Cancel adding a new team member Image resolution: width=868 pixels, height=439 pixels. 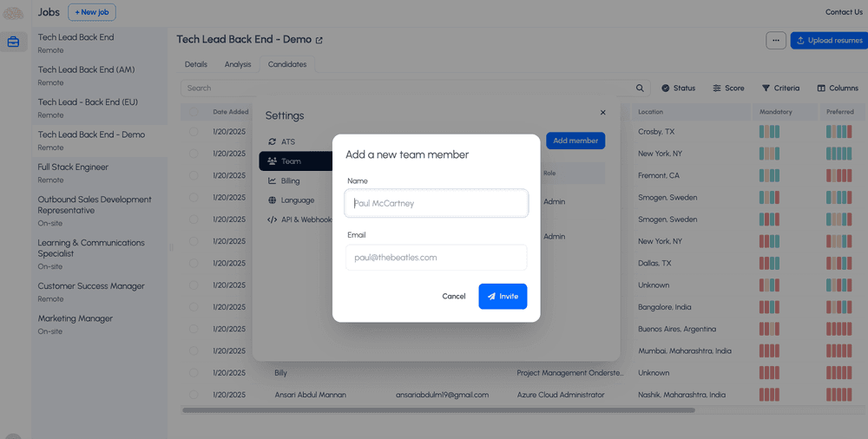coord(453,297)
